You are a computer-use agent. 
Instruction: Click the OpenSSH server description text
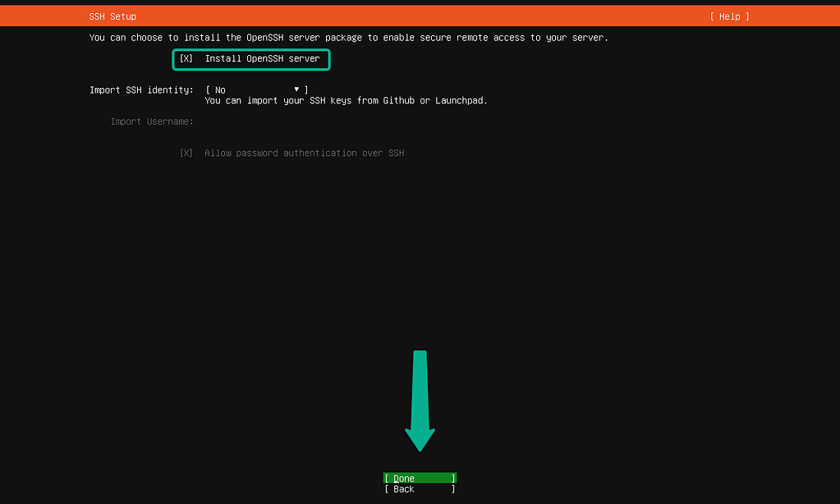tap(348, 38)
